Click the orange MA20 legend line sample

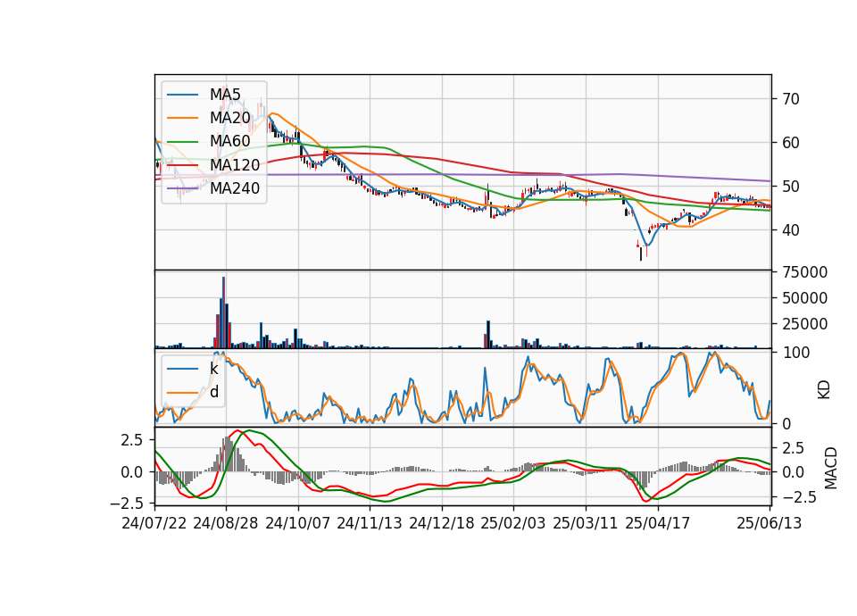[182, 119]
